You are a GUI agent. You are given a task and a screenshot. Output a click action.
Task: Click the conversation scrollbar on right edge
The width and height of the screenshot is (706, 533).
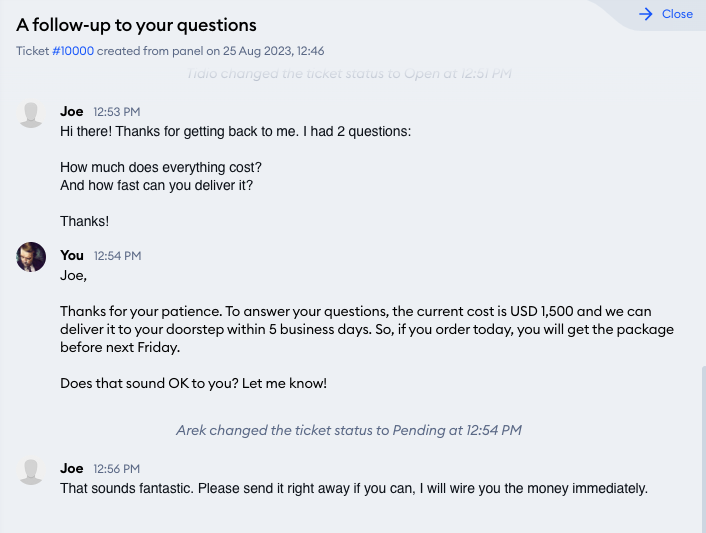click(703, 449)
